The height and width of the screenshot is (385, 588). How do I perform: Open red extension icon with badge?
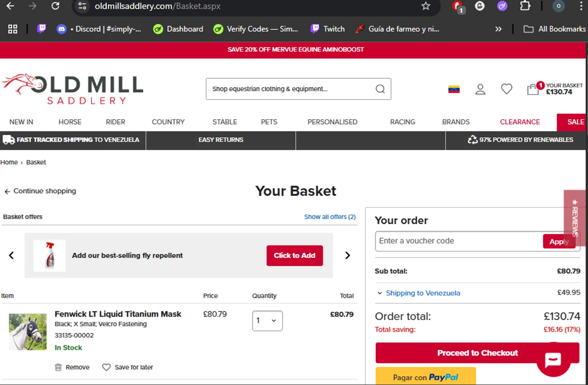(x=458, y=7)
